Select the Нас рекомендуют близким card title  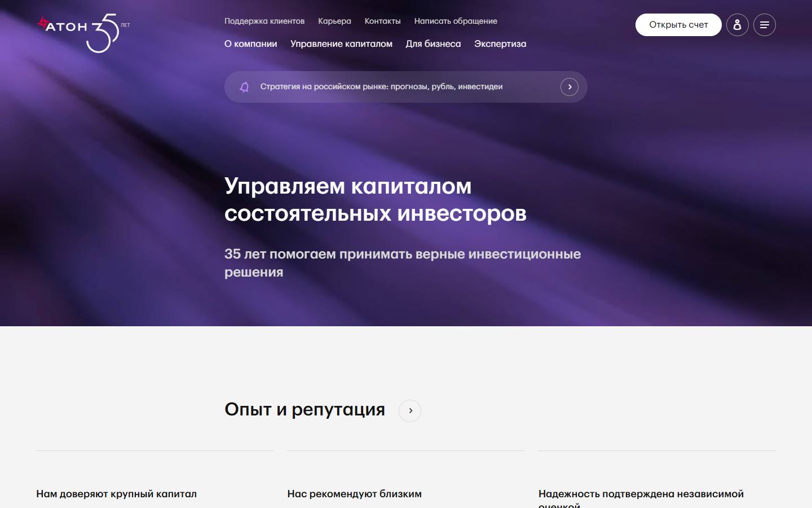coord(354,494)
